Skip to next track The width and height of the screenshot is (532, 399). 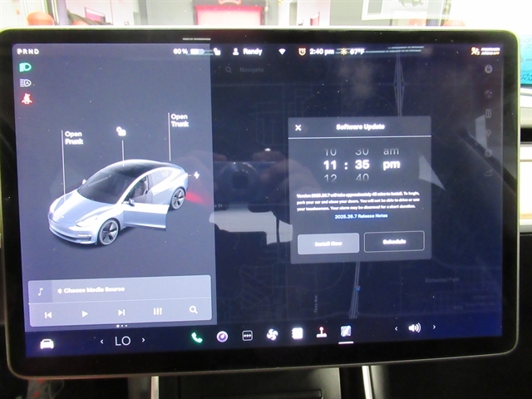(121, 313)
